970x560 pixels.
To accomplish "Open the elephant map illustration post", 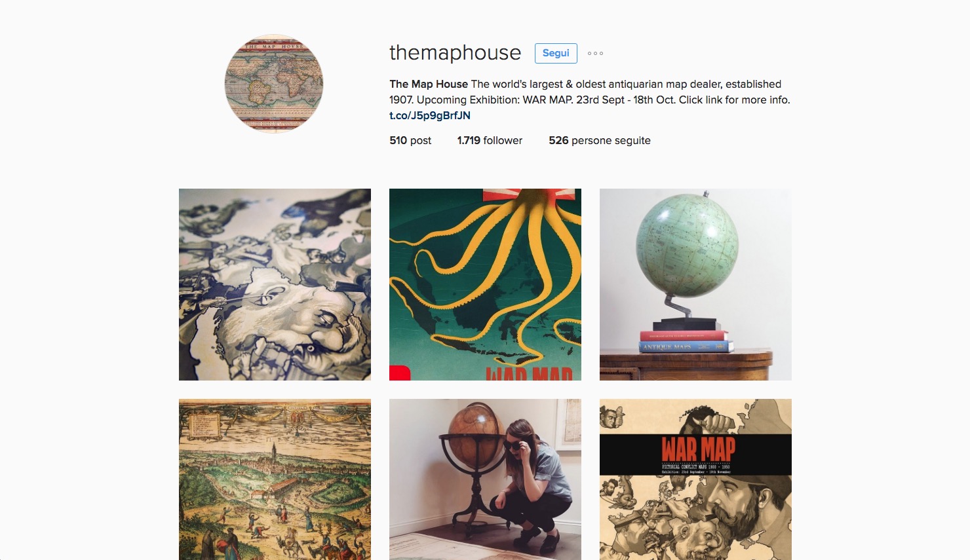I will 275,284.
